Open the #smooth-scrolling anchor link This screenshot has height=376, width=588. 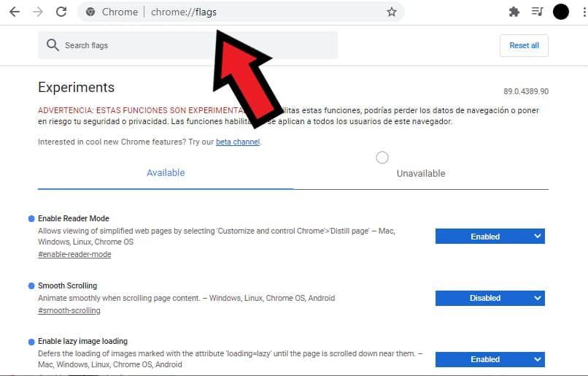(x=69, y=311)
